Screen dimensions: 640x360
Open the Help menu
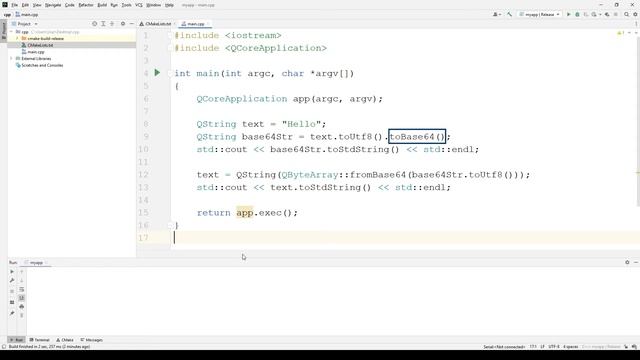[169, 5]
